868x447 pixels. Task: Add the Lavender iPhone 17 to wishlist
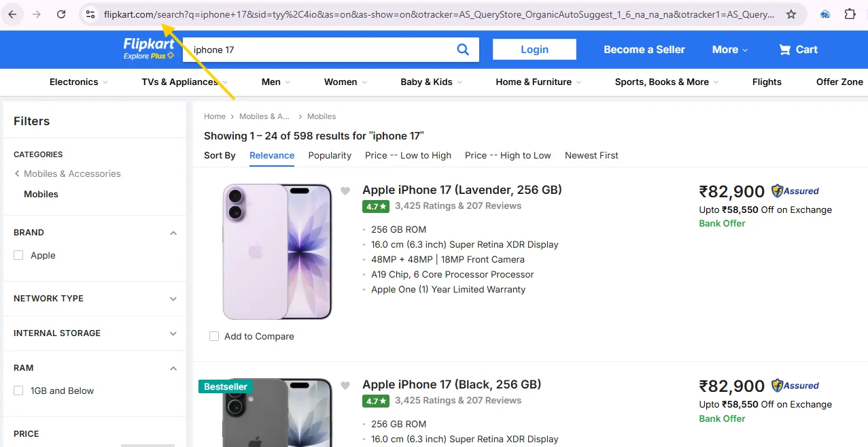(345, 191)
